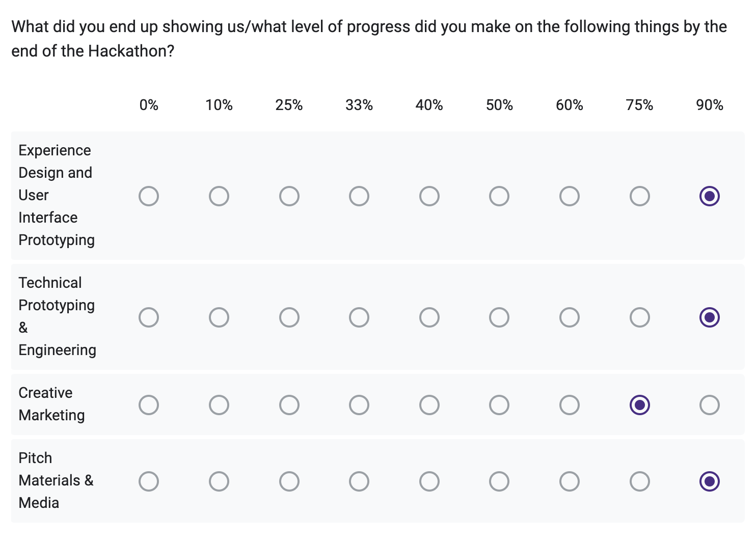Choose 33% for Pitch Materials & Media
The width and height of the screenshot is (756, 541).
tap(359, 481)
